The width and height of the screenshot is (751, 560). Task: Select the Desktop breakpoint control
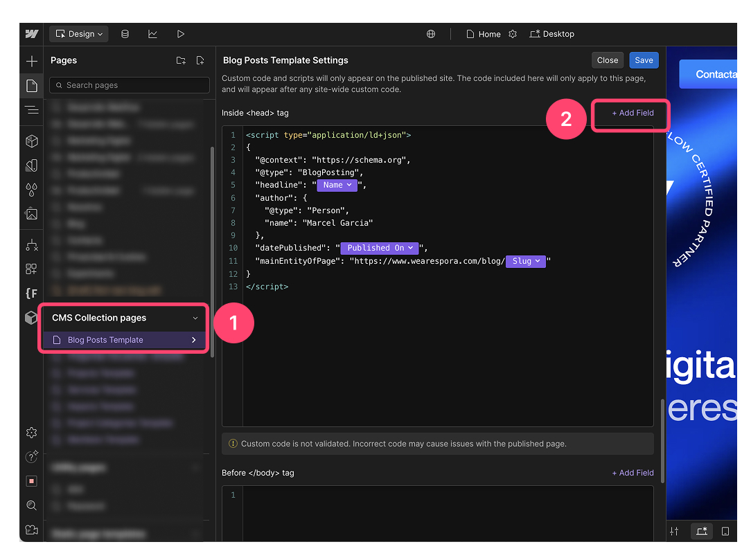(x=551, y=34)
